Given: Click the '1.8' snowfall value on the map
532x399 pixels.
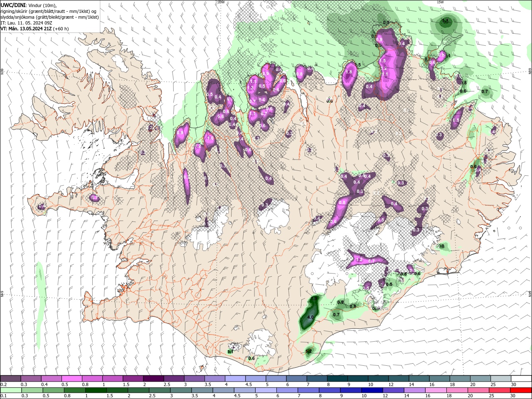Looking at the screenshot, I should pos(349,72).
